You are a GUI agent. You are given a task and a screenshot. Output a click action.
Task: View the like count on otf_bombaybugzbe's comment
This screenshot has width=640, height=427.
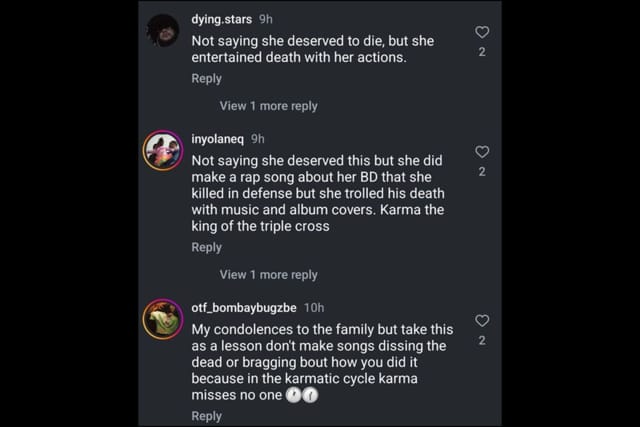coord(482,340)
